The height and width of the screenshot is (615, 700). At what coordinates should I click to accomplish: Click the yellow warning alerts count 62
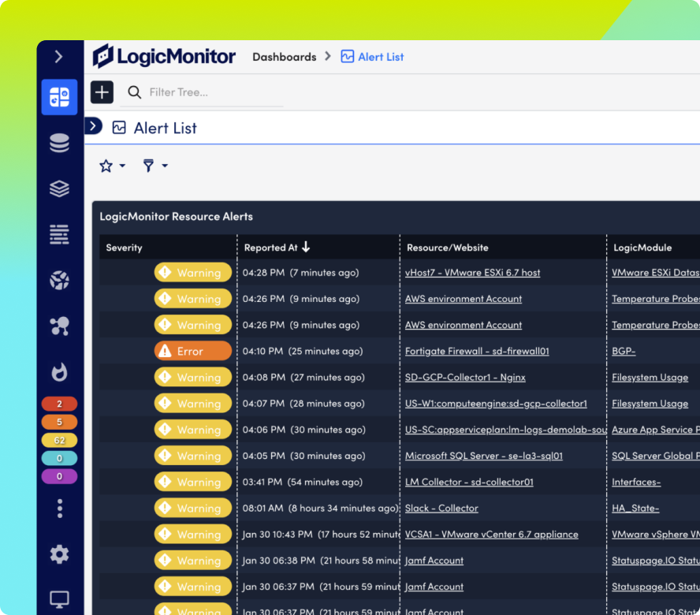(59, 441)
